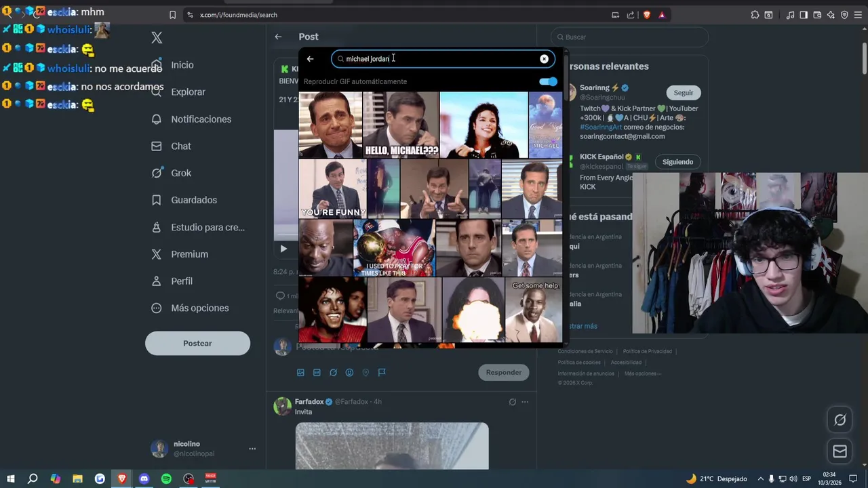Open the Brave VPN shield icon
The width and height of the screenshot is (868, 488).
(844, 15)
